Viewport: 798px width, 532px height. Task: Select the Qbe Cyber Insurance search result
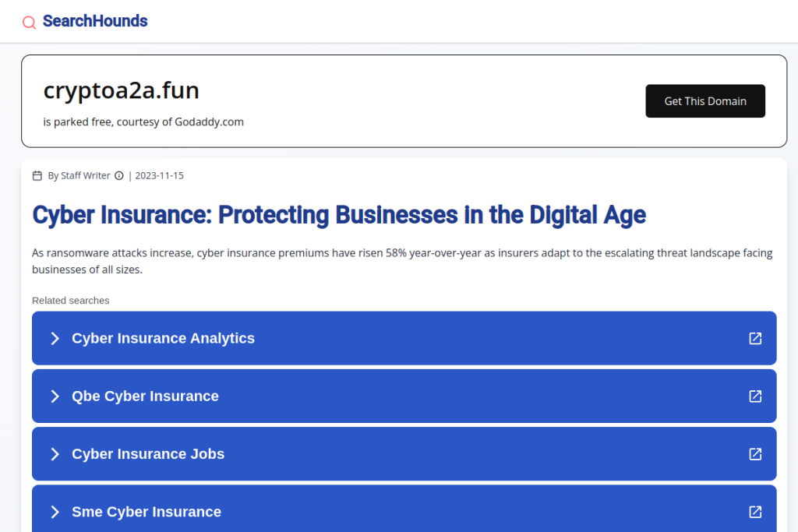pos(146,396)
